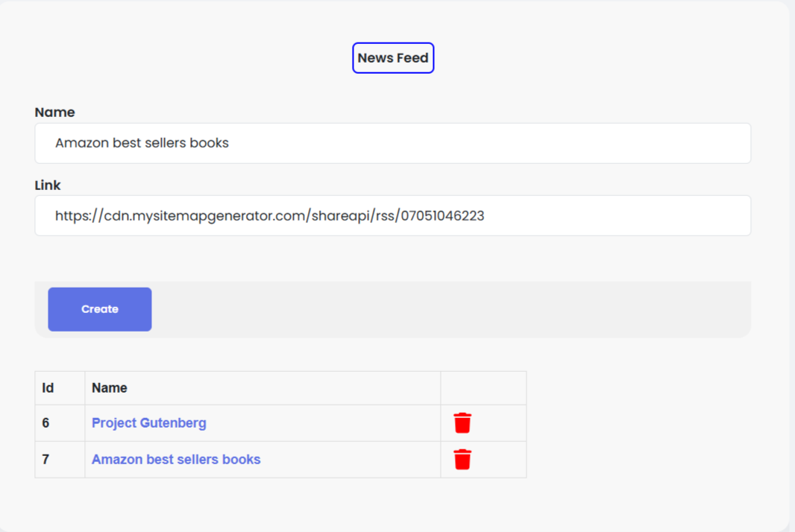
Task: Click the Link label above the URL field
Action: pyautogui.click(x=48, y=186)
